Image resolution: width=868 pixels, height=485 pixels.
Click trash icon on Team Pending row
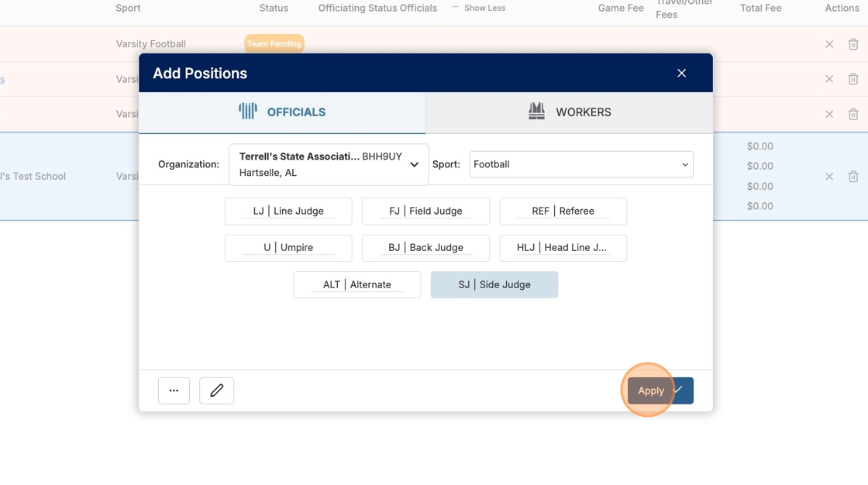click(852, 44)
